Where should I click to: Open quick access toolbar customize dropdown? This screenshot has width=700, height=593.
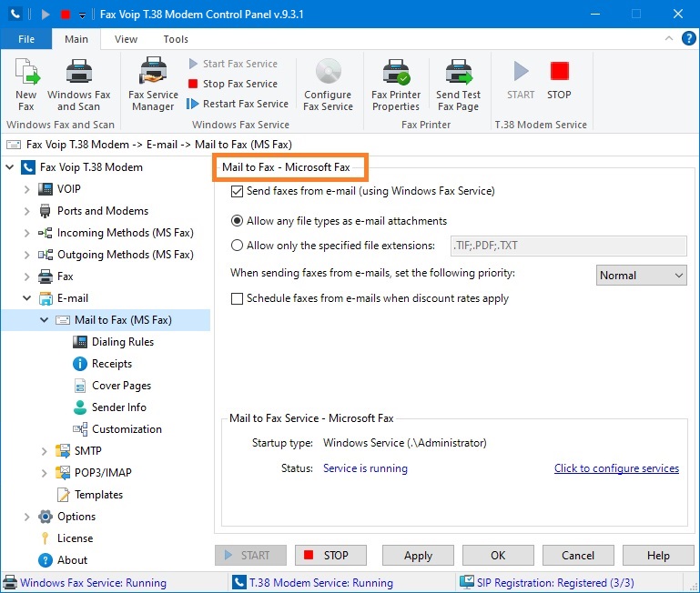[82, 15]
